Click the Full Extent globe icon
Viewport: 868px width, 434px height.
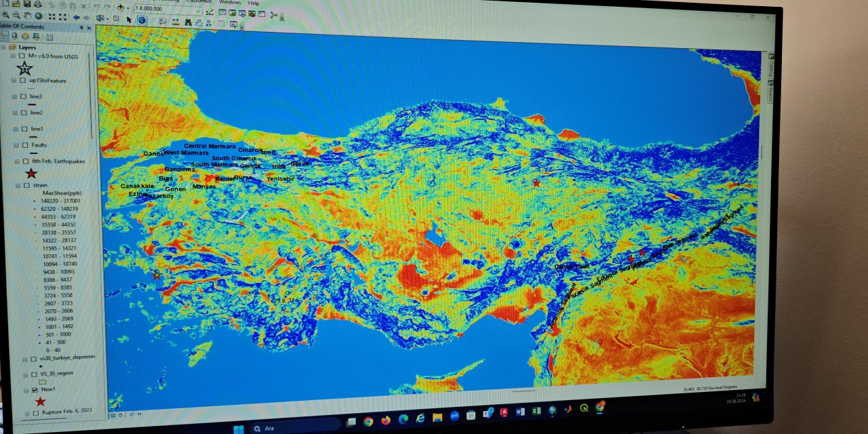pyautogui.click(x=38, y=16)
